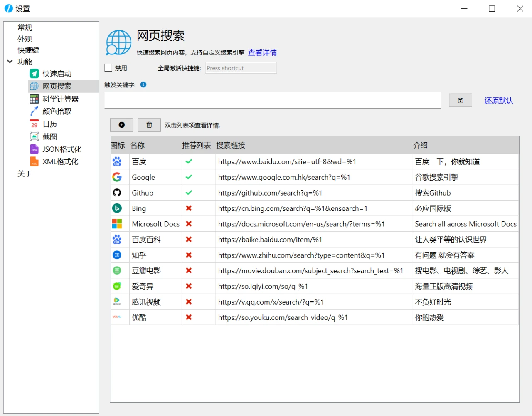Screen dimensions: 532x416
Task: Toggle recommended checkmark for 百度
Action: (189, 161)
